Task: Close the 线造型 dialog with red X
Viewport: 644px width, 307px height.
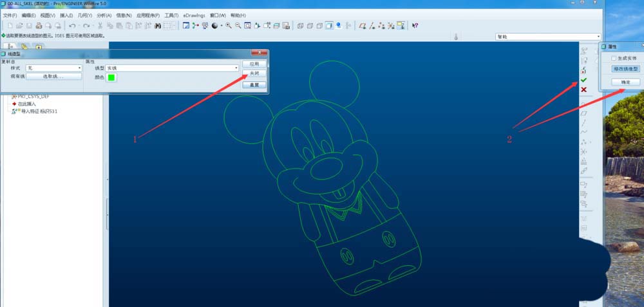Action: [259, 53]
